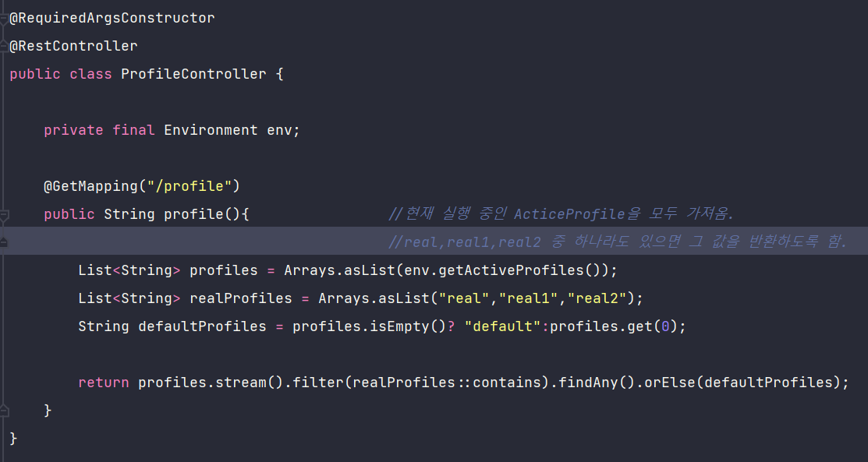Select the "real2" string literal

[597, 298]
